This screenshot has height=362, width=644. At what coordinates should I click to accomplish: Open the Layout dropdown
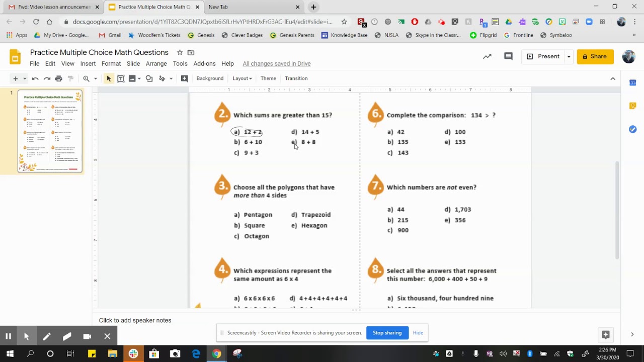pyautogui.click(x=242, y=78)
